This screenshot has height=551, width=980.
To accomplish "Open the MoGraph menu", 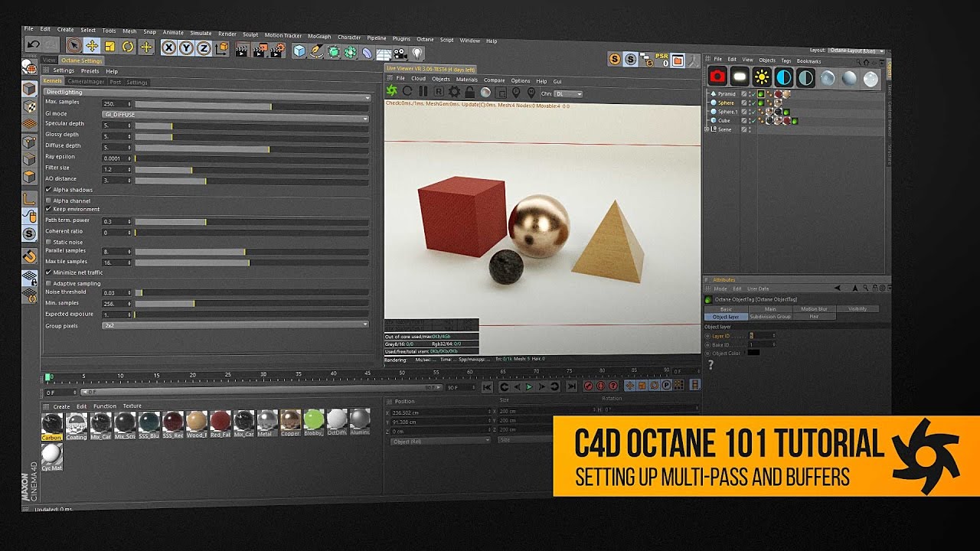I will click(318, 36).
